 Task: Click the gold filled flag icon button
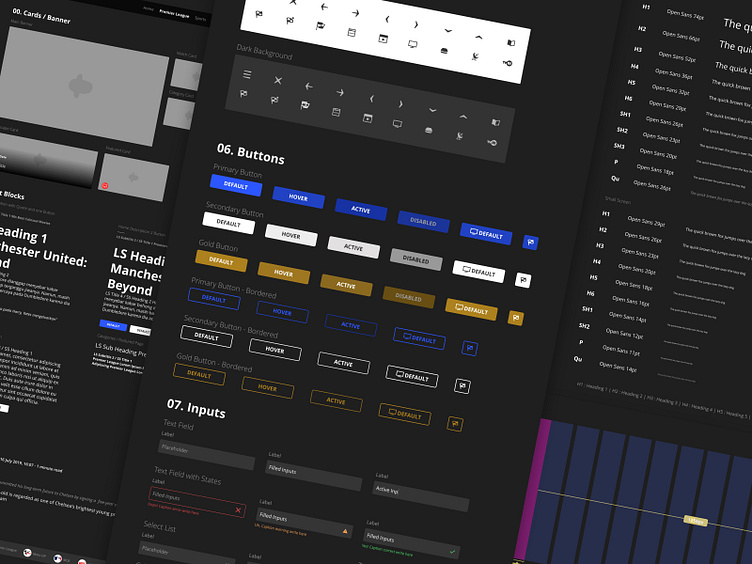[x=516, y=317]
